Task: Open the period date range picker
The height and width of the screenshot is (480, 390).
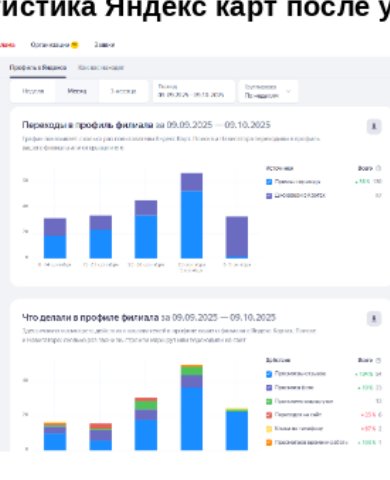Action: pyautogui.click(x=194, y=91)
